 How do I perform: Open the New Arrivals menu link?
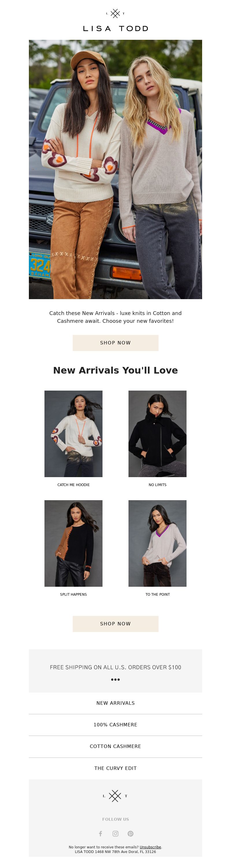[115, 703]
